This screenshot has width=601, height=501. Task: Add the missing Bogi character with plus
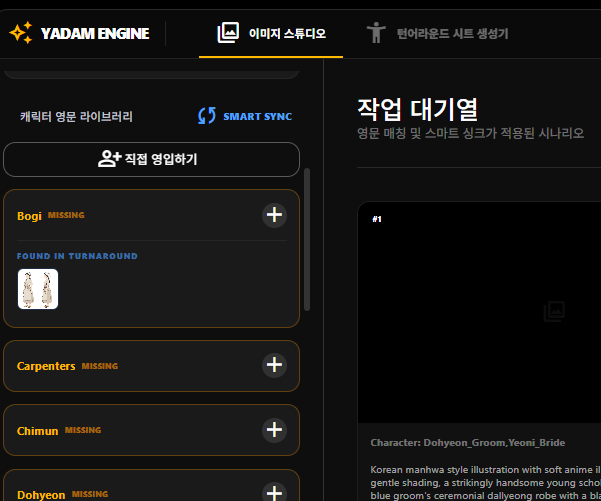coord(274,215)
